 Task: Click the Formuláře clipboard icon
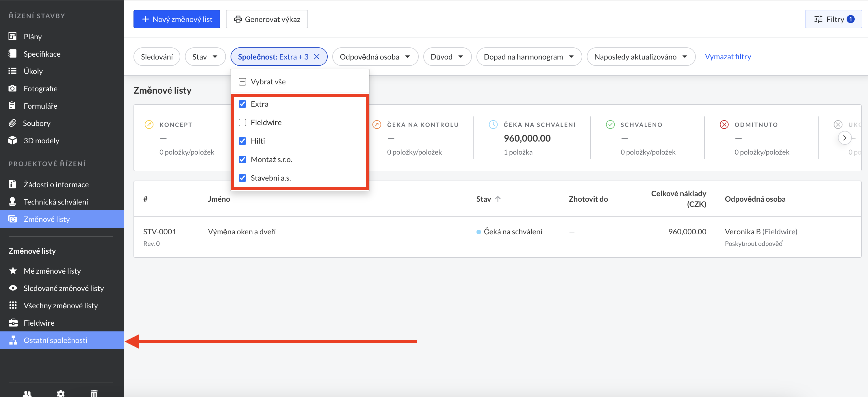pyautogui.click(x=12, y=105)
